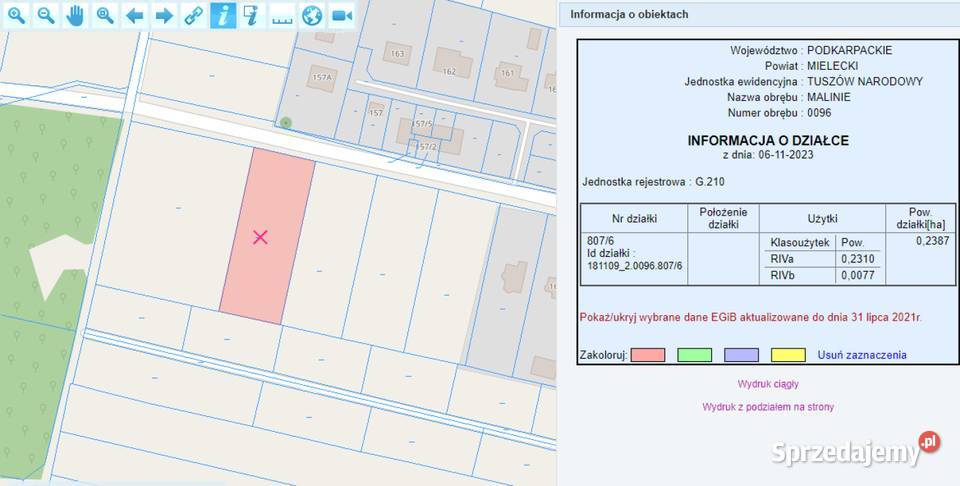The height and width of the screenshot is (486, 960).
Task: Go to previous map view arrow
Action: 134,15
